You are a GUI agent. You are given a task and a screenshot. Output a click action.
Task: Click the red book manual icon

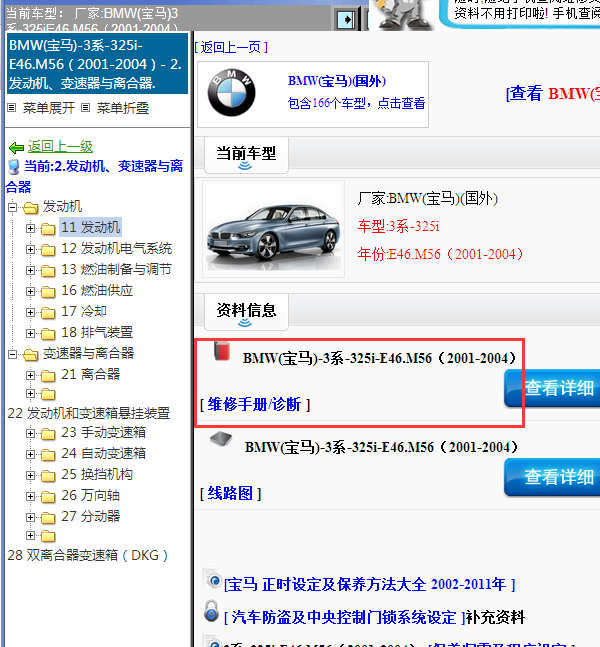[x=222, y=351]
